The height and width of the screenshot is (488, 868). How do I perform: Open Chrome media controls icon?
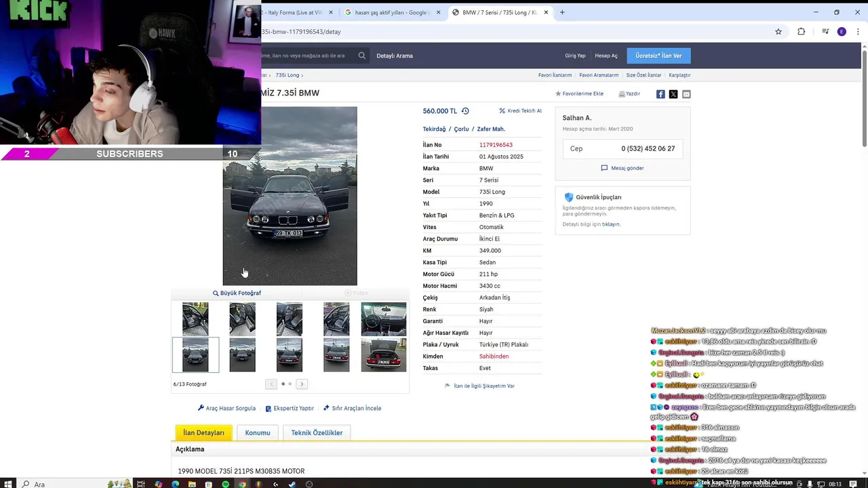[825, 32]
